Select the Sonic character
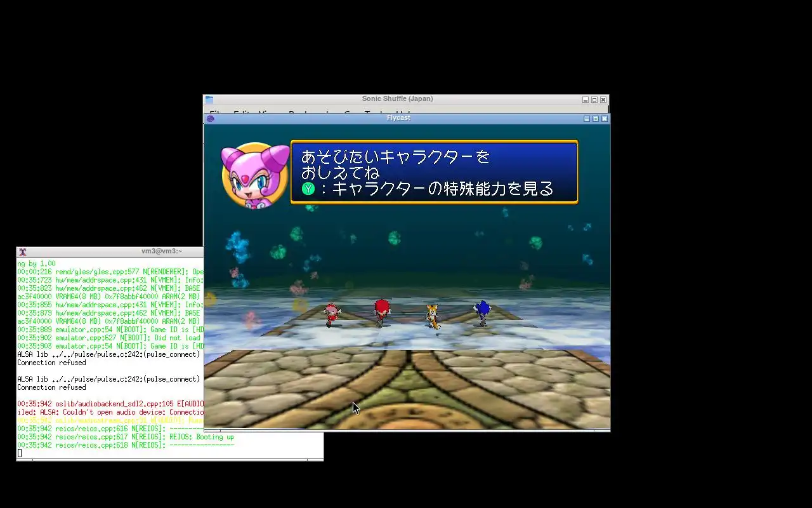Viewport: 812px width, 508px height. click(x=482, y=314)
